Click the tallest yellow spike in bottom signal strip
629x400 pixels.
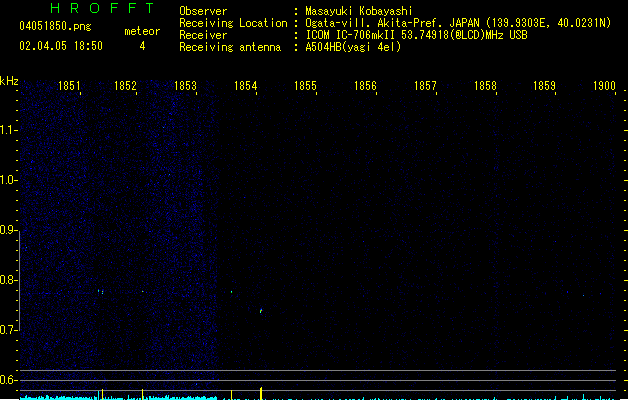pos(261,393)
